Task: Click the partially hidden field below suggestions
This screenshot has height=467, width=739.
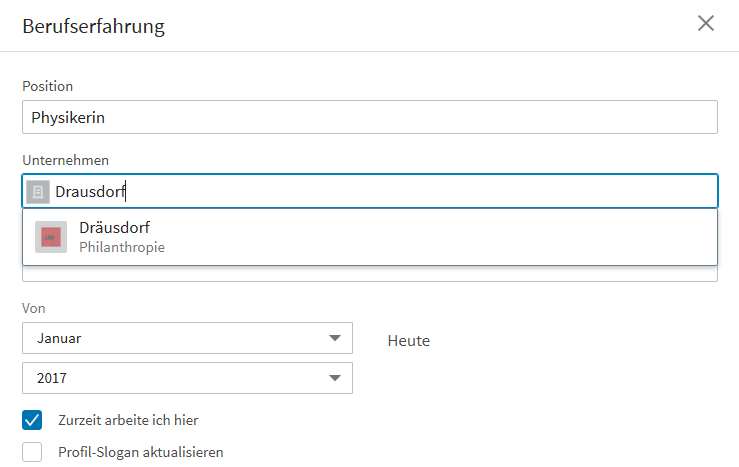Action: 370,274
